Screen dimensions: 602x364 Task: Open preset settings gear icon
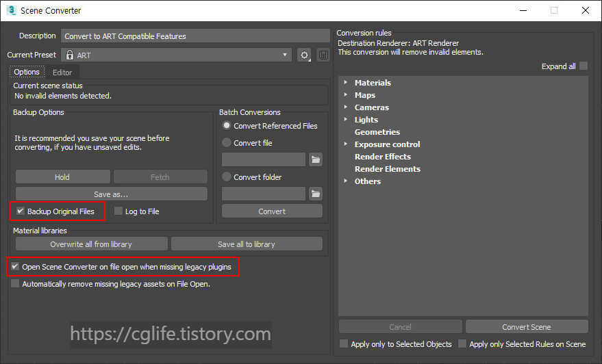[x=304, y=55]
